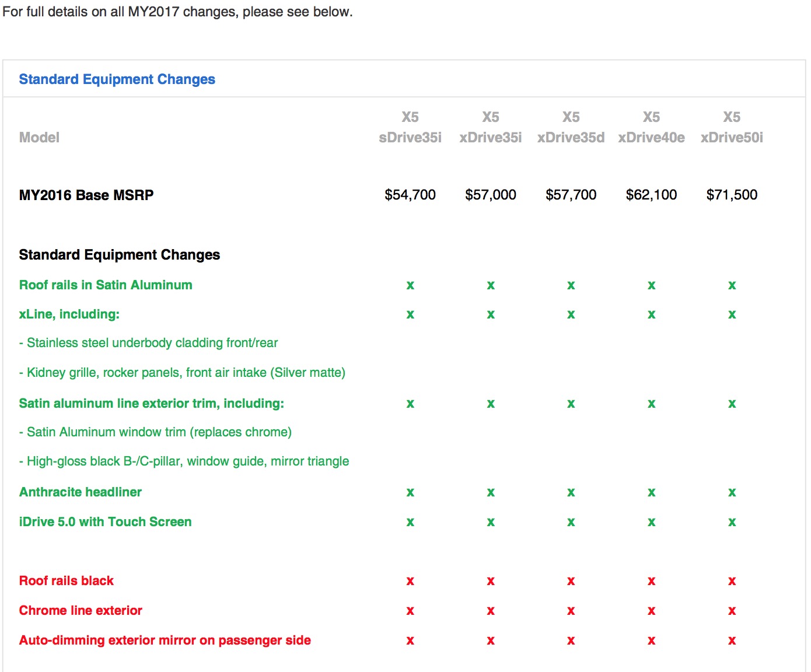Click the black Standard Equipment Changes subheading
811x672 pixels.
click(x=120, y=255)
